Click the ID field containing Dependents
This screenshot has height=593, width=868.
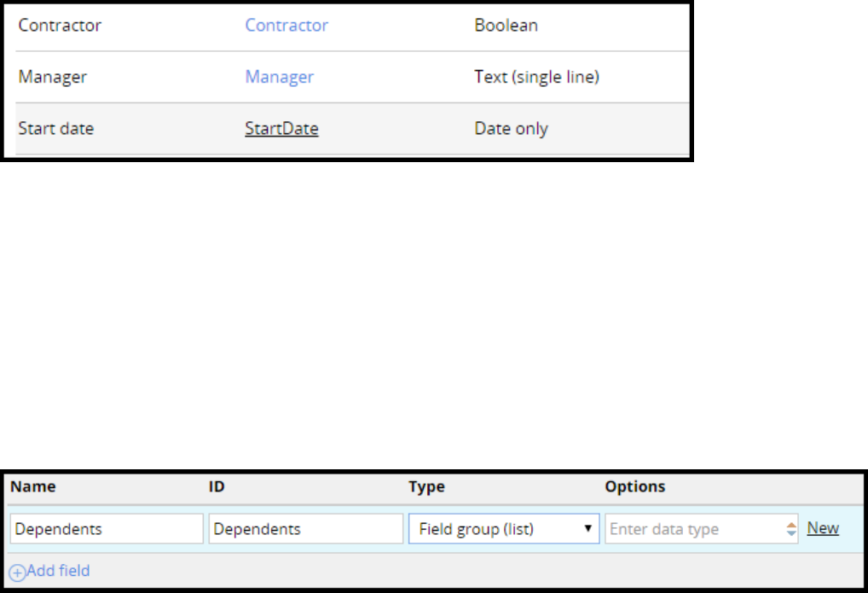tap(305, 529)
